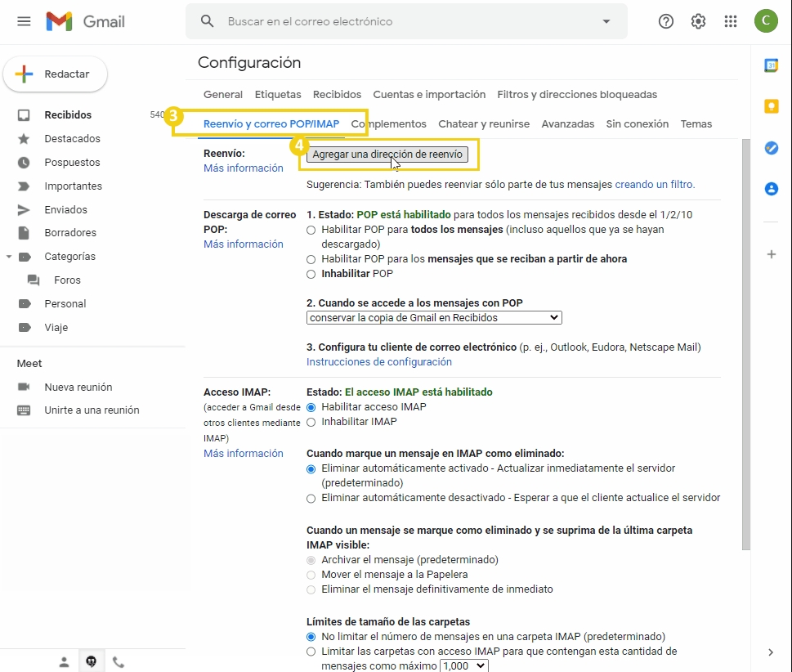Expand the search options arrow in search bar

point(606,22)
